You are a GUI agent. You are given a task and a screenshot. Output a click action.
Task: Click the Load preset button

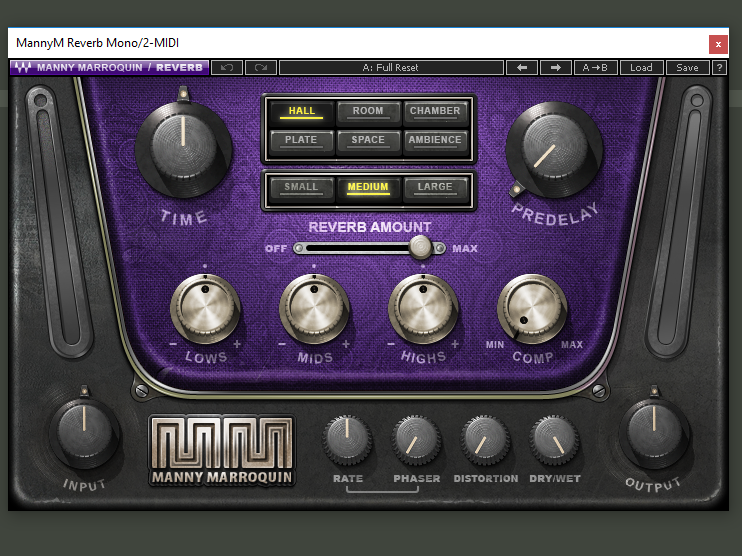point(641,68)
